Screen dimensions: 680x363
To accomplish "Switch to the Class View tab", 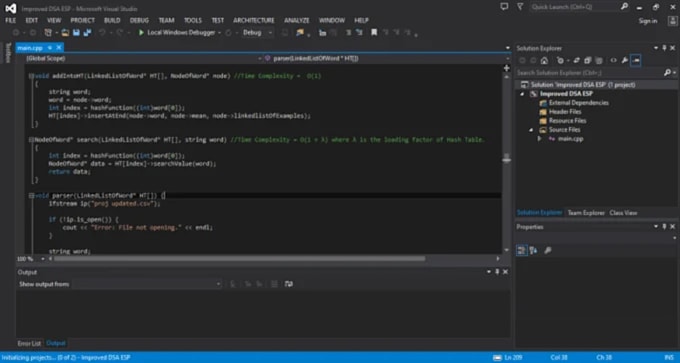I will pyautogui.click(x=623, y=213).
